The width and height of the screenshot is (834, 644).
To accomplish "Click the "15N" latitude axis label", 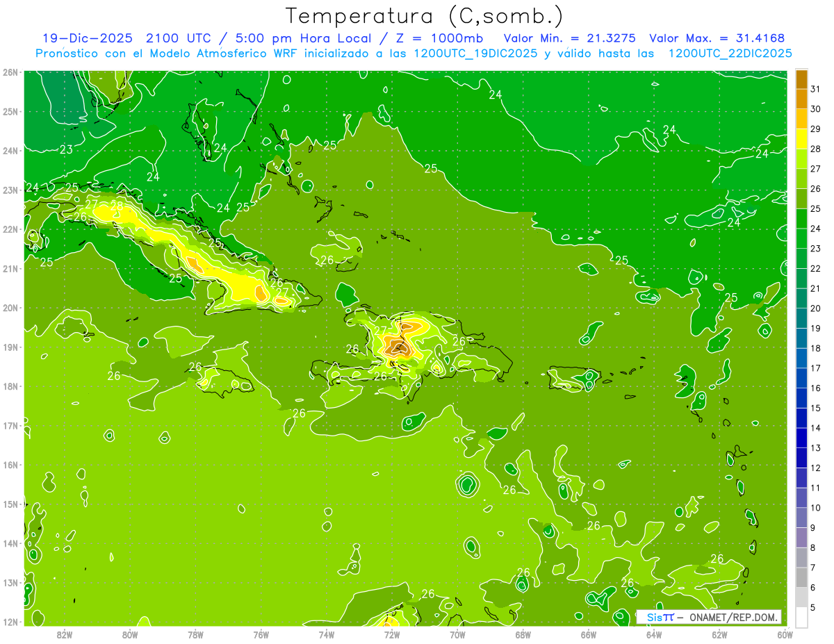I will click(10, 504).
